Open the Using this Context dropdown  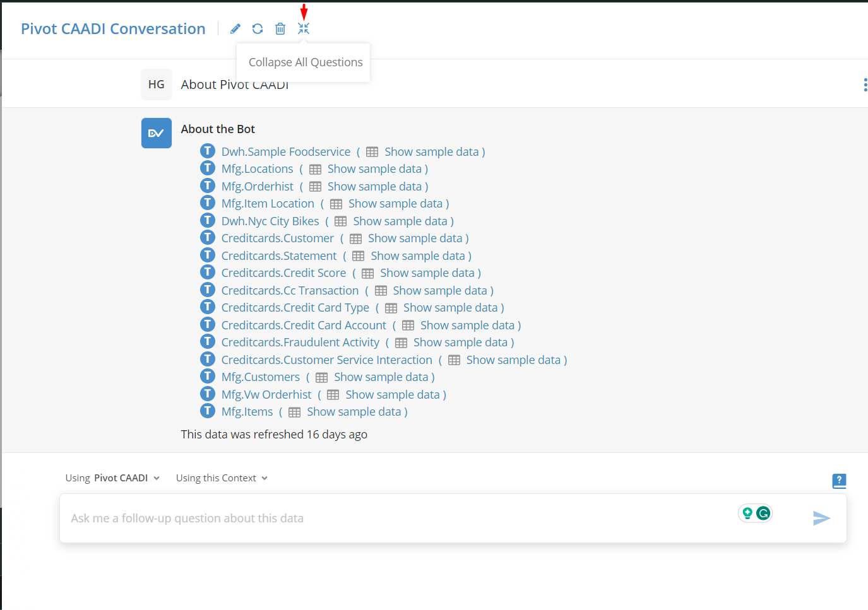222,478
